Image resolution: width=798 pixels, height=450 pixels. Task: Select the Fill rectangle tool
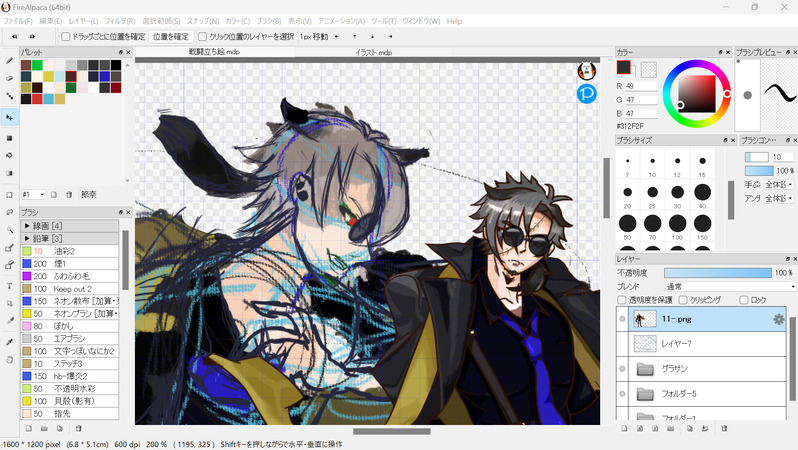click(x=9, y=138)
